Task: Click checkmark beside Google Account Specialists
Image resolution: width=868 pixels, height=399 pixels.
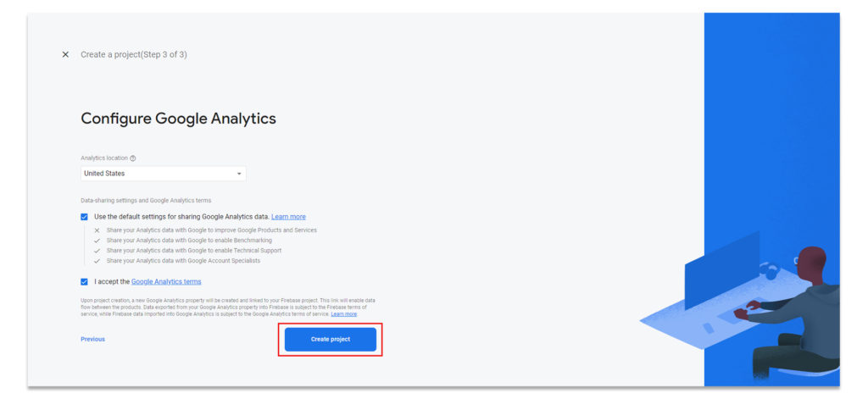Action: [97, 261]
